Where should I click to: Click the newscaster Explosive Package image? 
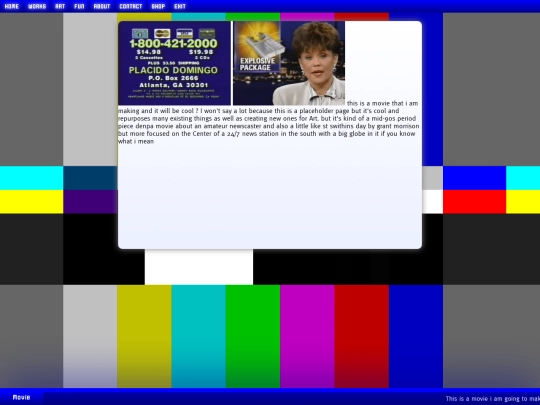coord(289,63)
